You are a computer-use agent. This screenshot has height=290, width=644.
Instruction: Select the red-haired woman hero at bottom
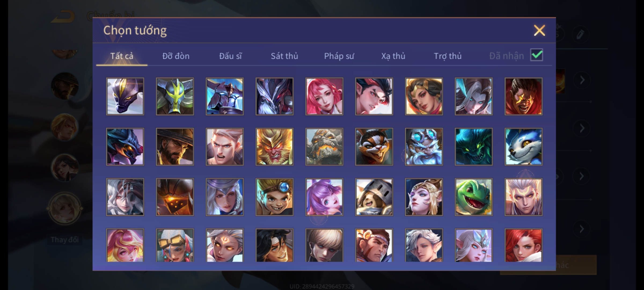(523, 245)
